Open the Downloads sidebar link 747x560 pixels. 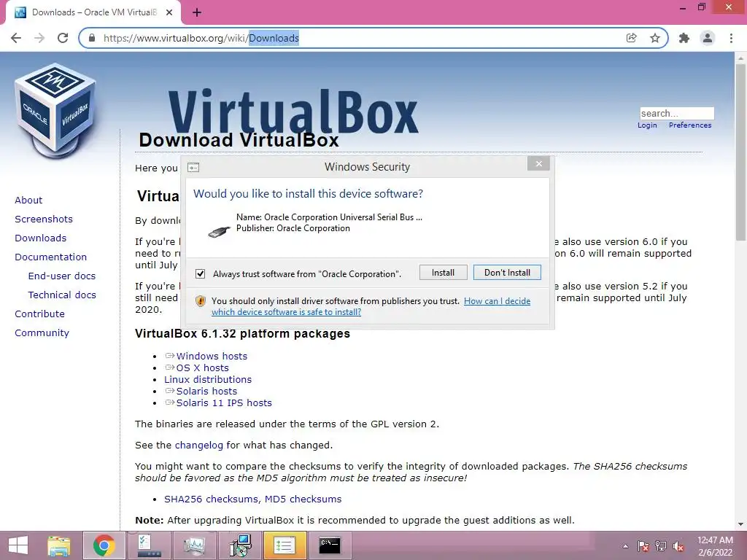(41, 238)
